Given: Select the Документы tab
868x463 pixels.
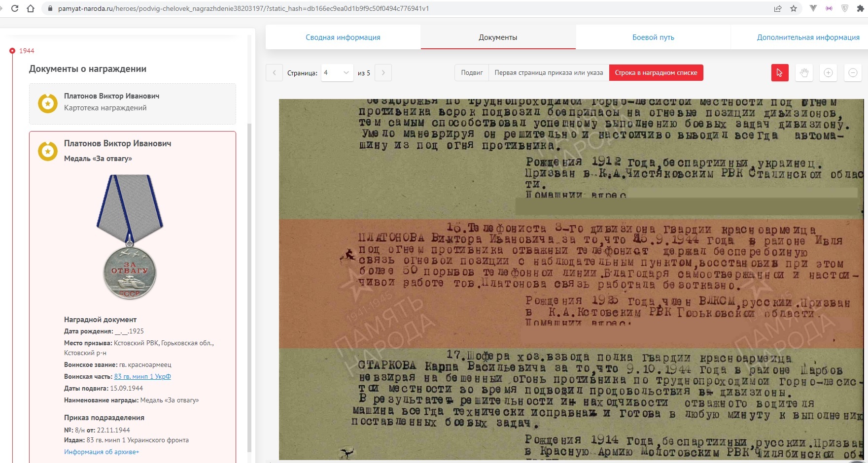Looking at the screenshot, I should [x=498, y=37].
